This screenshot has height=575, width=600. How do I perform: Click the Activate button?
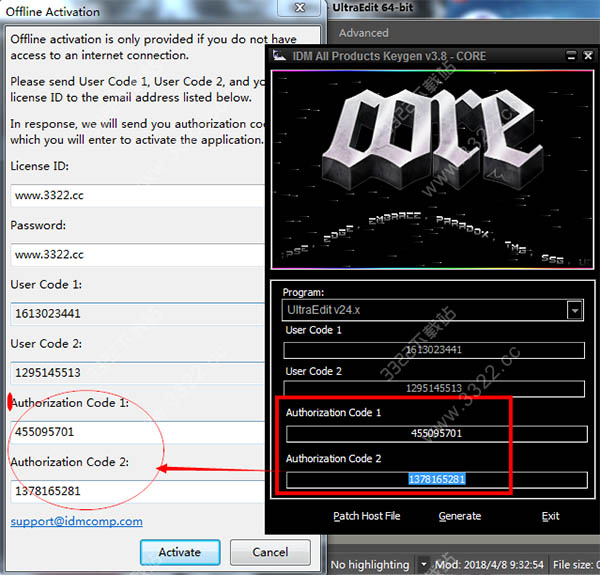[x=180, y=552]
